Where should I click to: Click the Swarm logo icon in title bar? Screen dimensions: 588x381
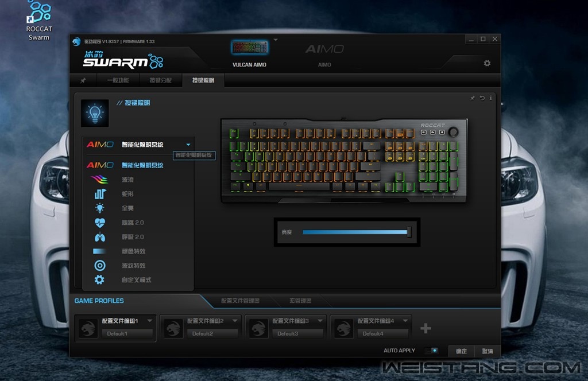coord(76,41)
